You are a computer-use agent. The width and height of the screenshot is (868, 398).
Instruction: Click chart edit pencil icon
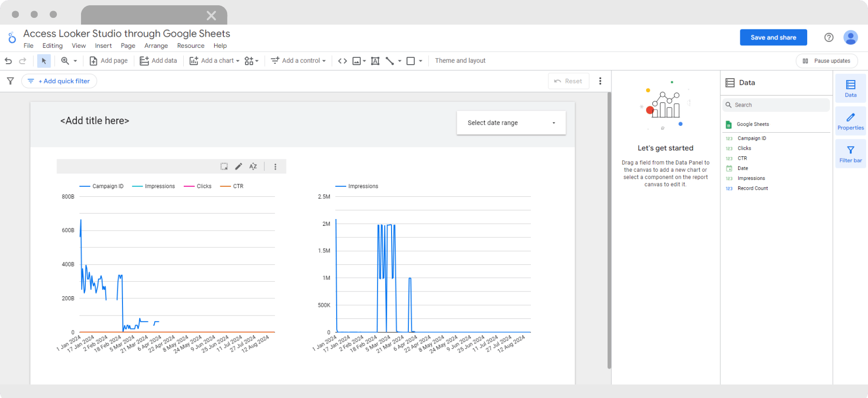click(238, 166)
